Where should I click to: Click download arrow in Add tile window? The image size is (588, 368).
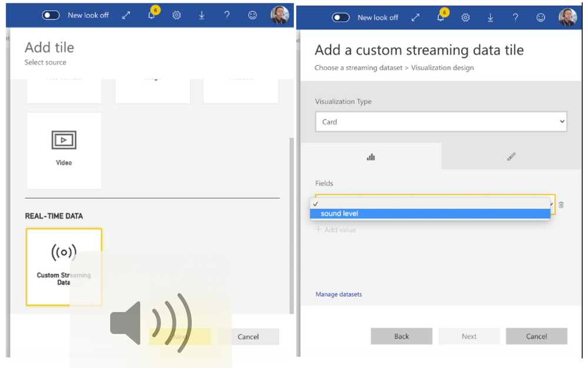(202, 15)
